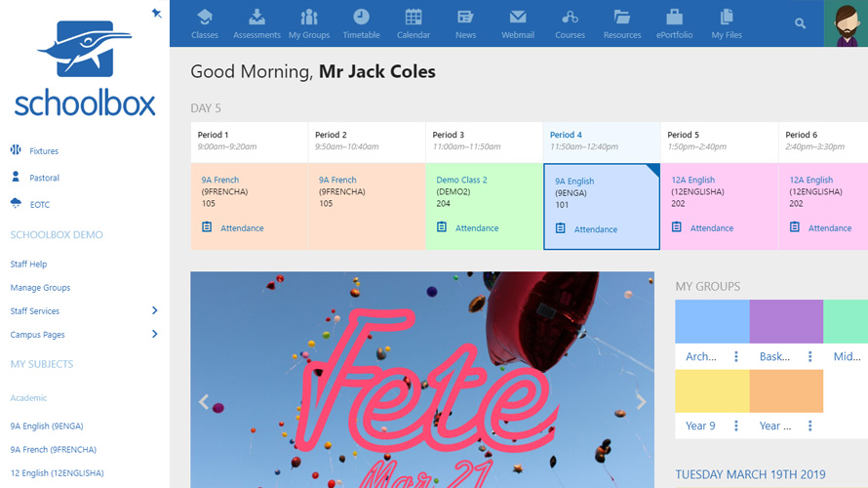The height and width of the screenshot is (488, 868).
Task: Open 9A English class in Period 4
Action: pyautogui.click(x=574, y=181)
